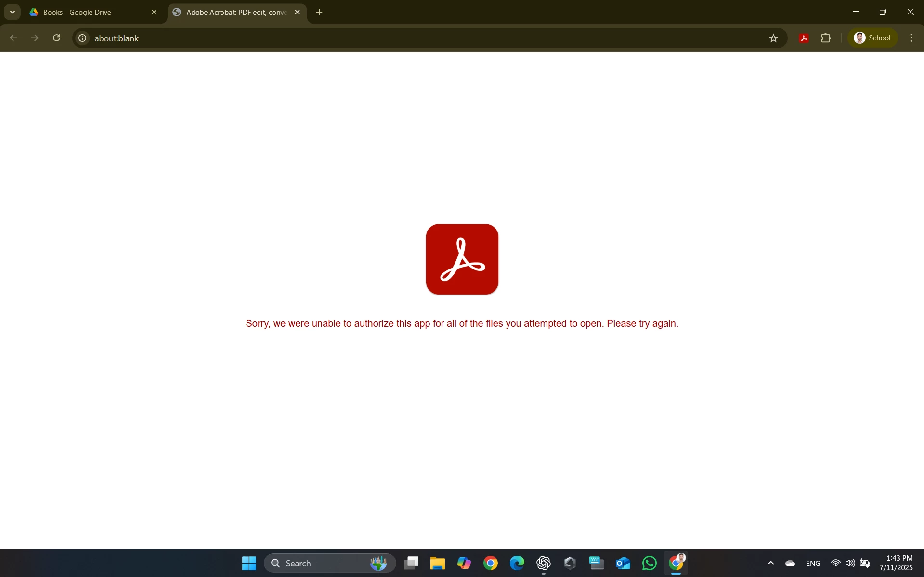Screen dimensions: 924x577
Task: Open the ChatGPT taskbar app
Action: coord(544,563)
